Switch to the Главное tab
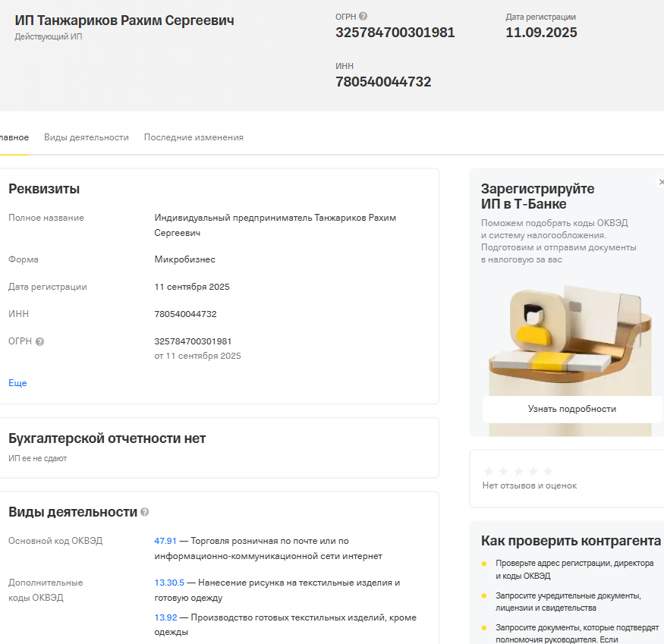This screenshot has height=644, width=664. click(14, 137)
